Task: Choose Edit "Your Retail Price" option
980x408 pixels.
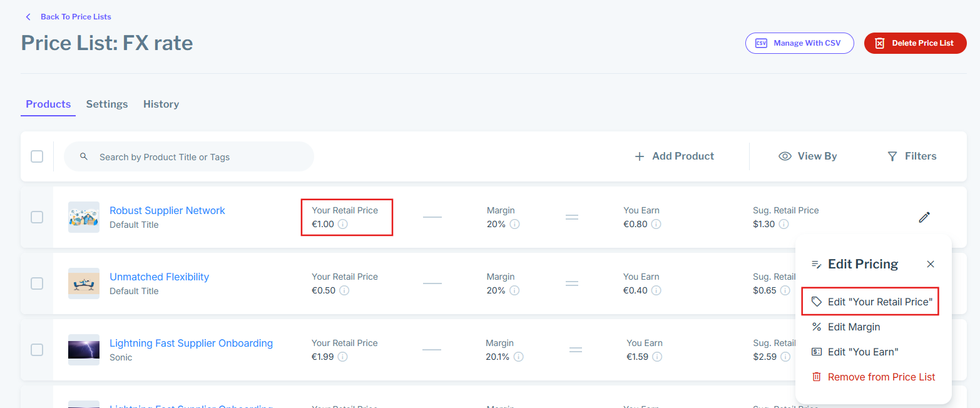Action: 870,302
